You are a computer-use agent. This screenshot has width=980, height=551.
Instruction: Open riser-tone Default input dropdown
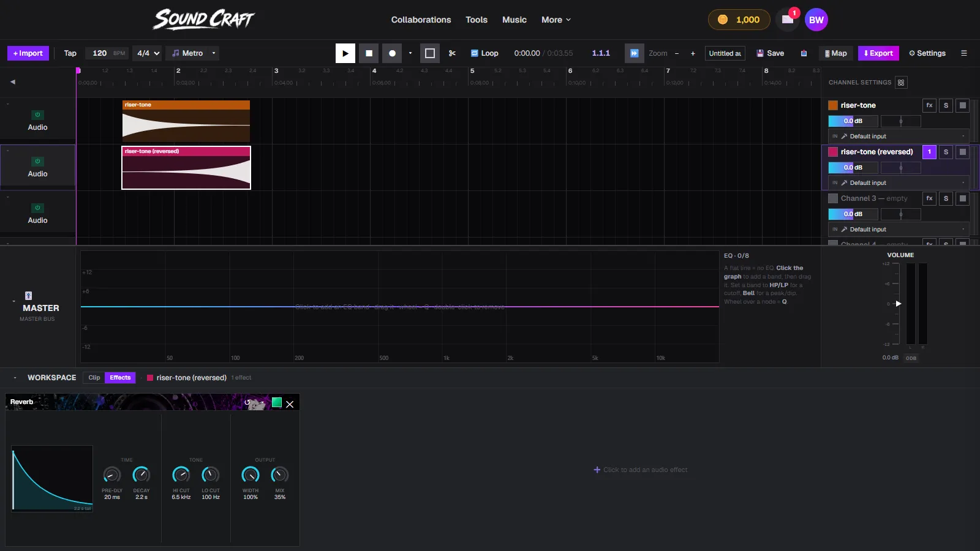coord(899,137)
